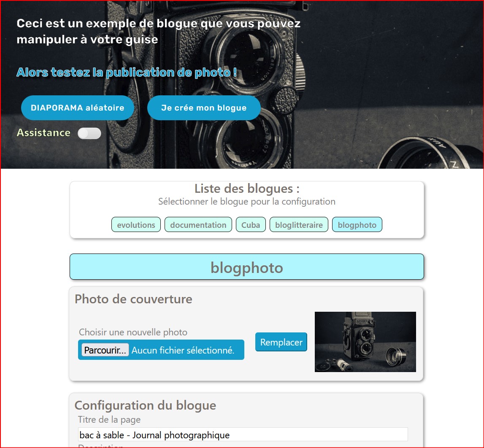Click the Photo de couverture heading
484x448 pixels.
tap(133, 299)
